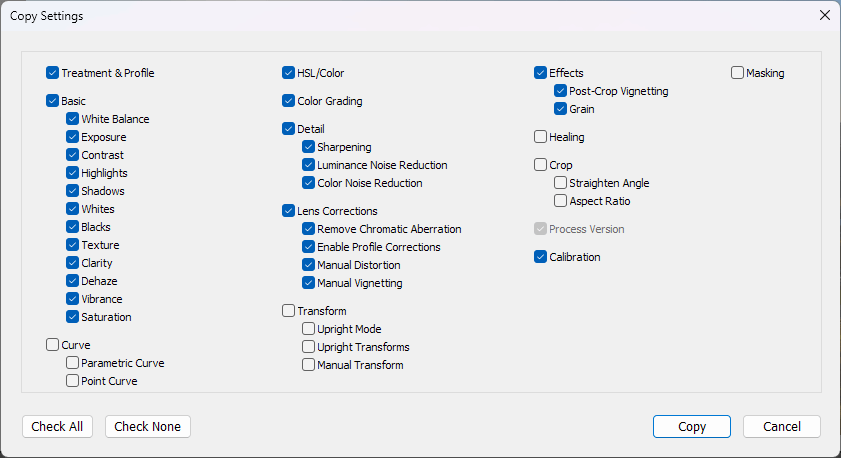Uncheck the Treatment & Profile checkbox

(52, 72)
